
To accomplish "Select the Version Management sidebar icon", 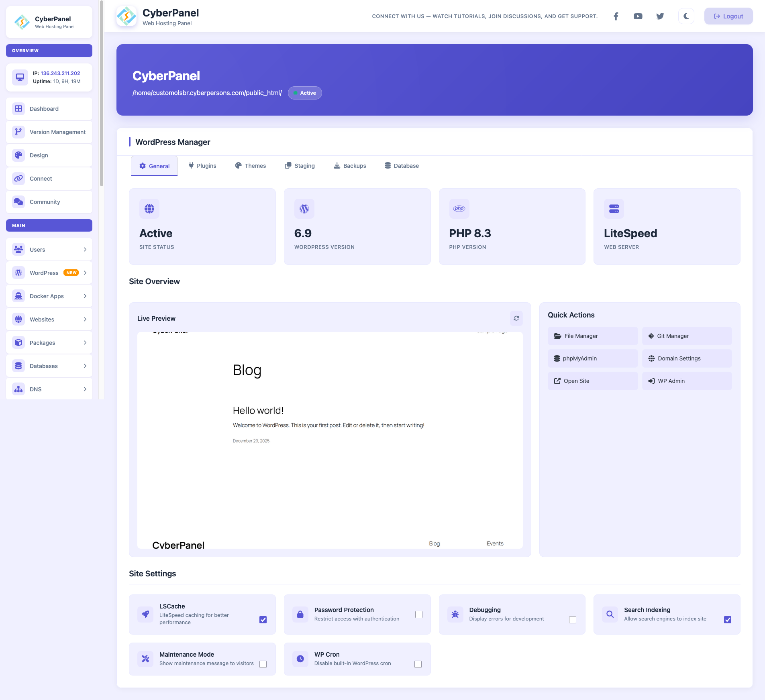I will pos(18,132).
